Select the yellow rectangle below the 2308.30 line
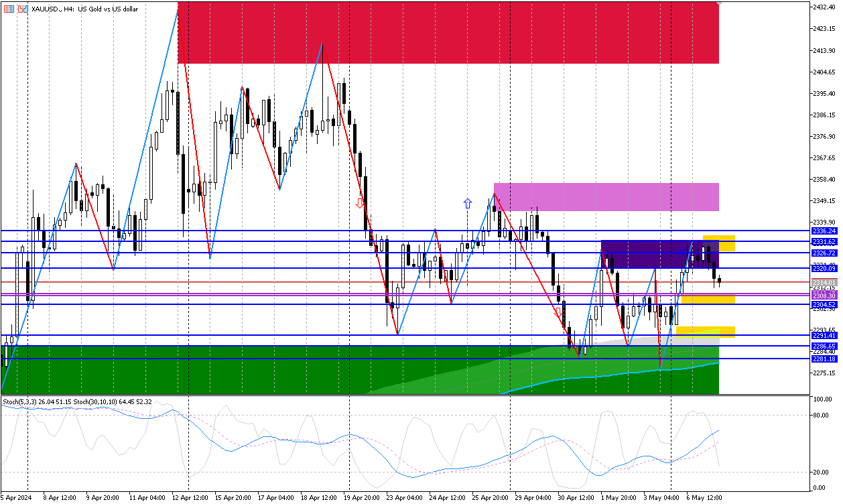The image size is (843, 504). click(x=708, y=300)
